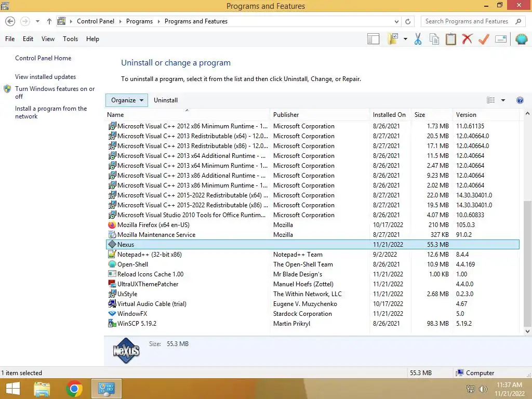
Task: Open recent locations dropdown arrow
Action: tap(37, 21)
